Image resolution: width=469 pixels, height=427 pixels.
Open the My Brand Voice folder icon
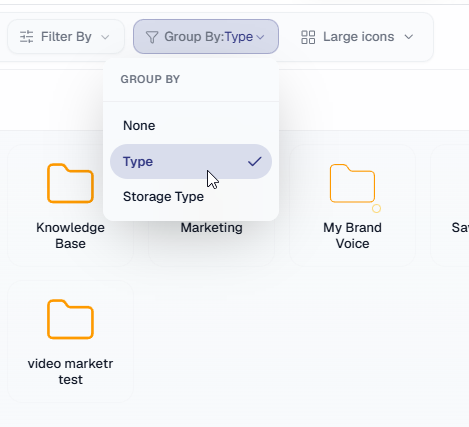point(352,183)
